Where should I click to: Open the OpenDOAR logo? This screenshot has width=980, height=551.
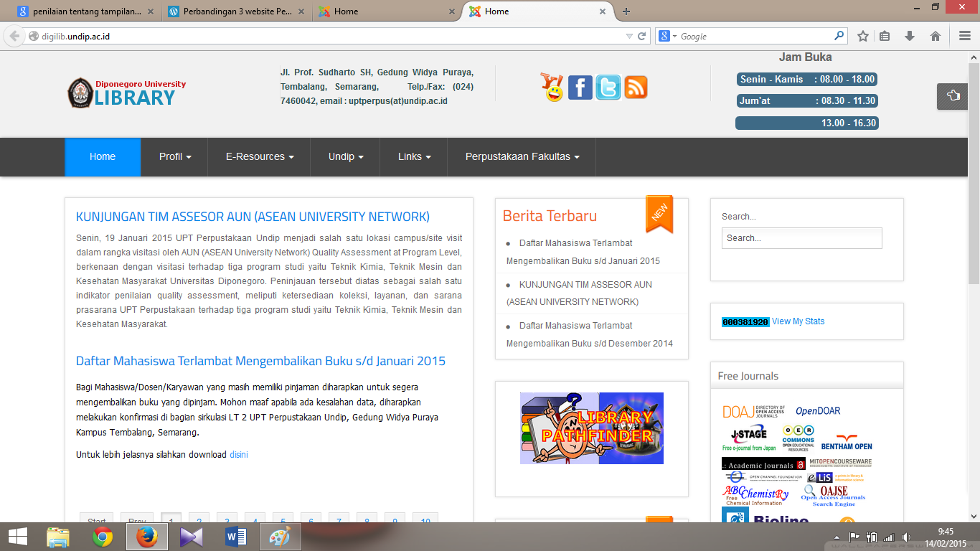tap(818, 411)
